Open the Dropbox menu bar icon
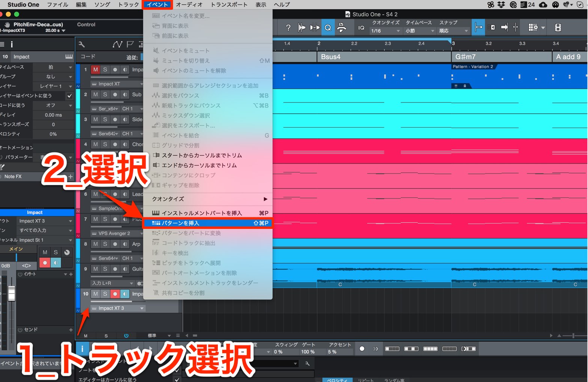The height and width of the screenshot is (382, 588). click(x=501, y=5)
